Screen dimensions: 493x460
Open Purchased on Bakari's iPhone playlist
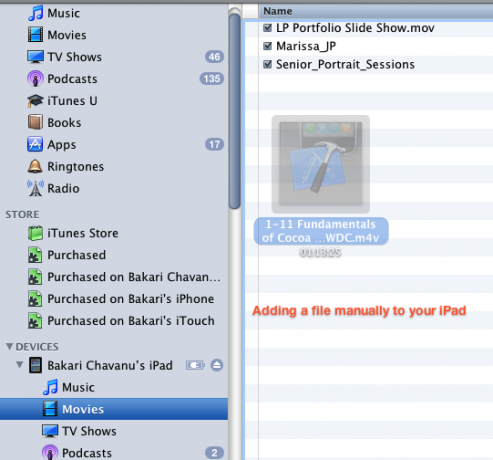[130, 299]
